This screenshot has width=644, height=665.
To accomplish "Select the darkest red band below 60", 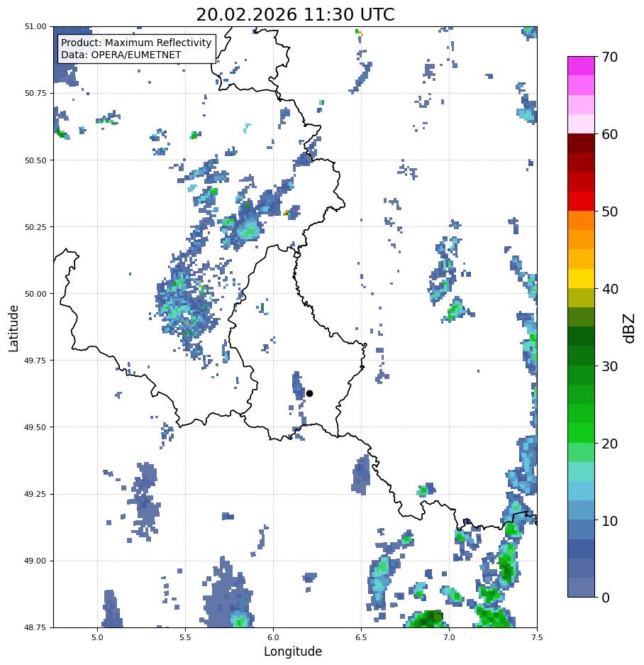I will pyautogui.click(x=582, y=143).
